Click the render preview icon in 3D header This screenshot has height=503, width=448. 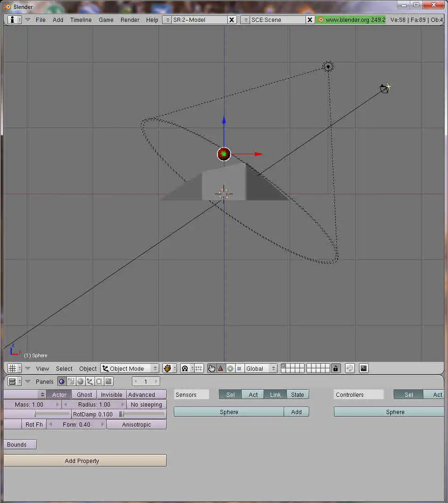(x=363, y=368)
